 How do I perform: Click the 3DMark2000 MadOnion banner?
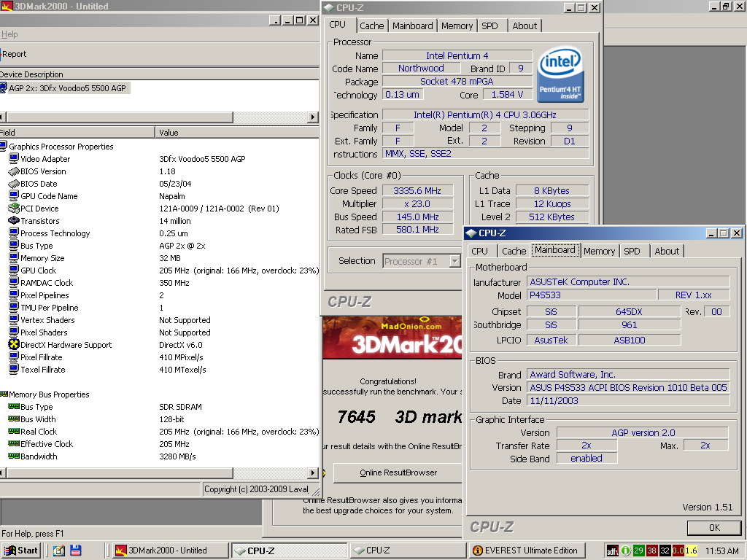point(392,338)
